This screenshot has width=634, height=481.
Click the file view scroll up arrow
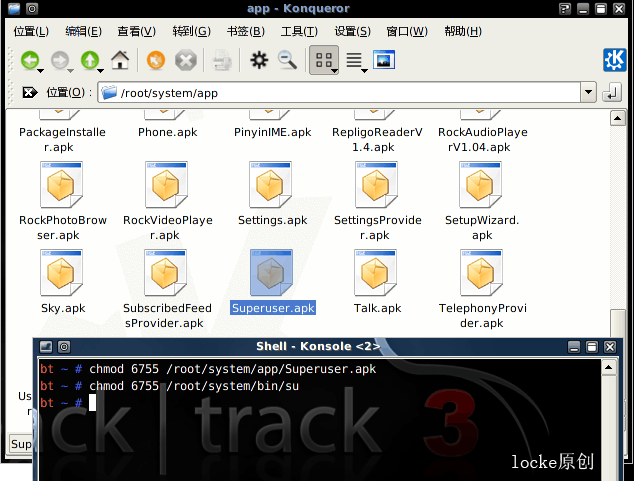tap(617, 118)
